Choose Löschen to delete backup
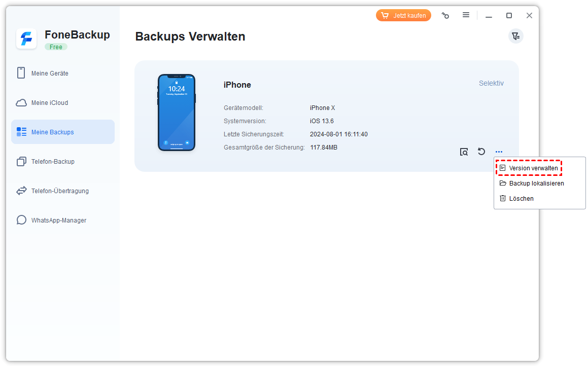 (x=521, y=199)
